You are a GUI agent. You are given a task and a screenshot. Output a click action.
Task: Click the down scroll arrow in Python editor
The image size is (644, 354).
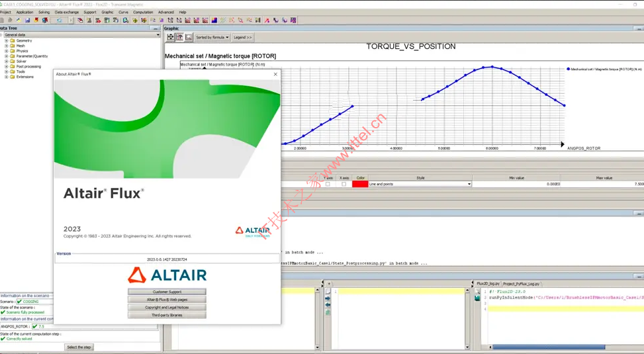467,347
